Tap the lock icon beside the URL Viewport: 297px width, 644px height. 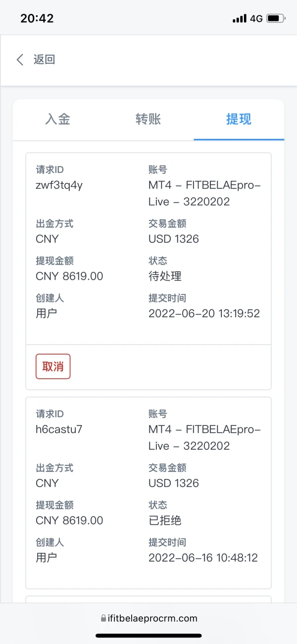pyautogui.click(x=103, y=618)
